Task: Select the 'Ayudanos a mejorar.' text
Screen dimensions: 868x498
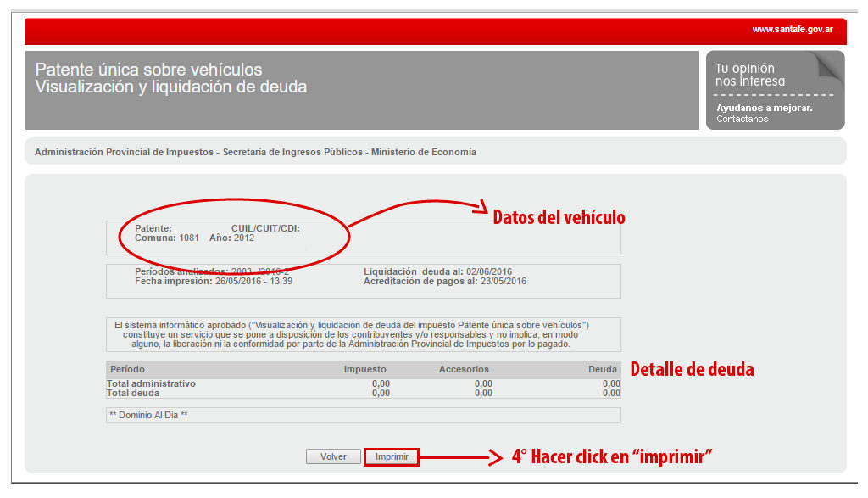Action: point(764,108)
